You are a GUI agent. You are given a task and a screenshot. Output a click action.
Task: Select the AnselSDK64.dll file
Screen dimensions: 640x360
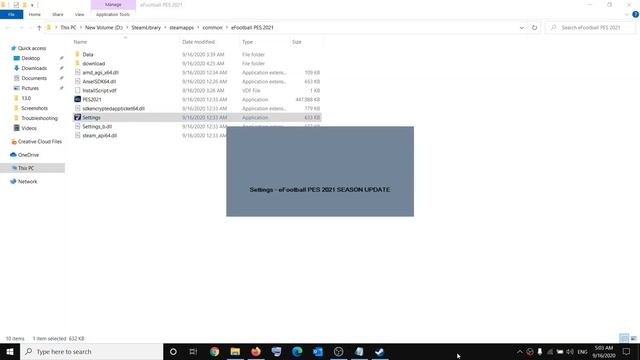[99, 81]
